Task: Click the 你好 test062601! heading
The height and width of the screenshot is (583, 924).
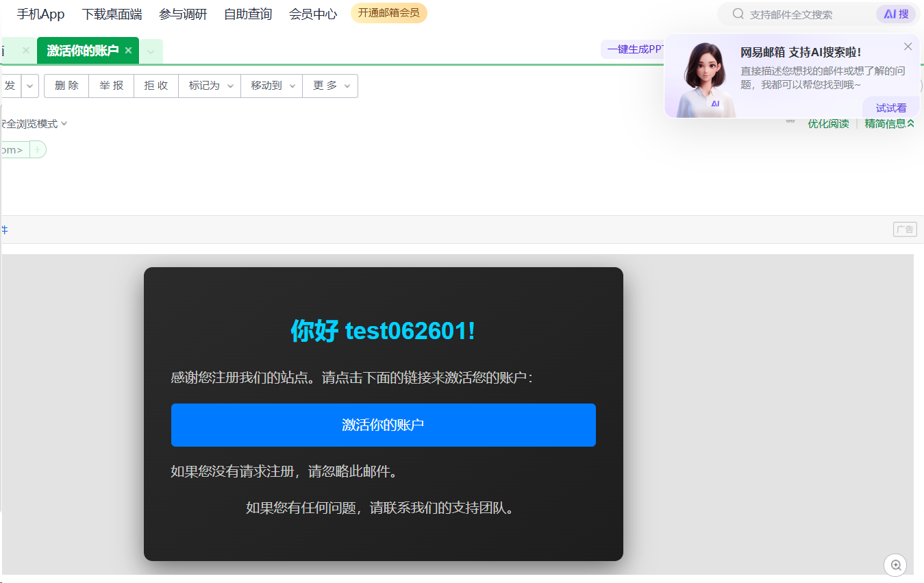Action: point(383,331)
